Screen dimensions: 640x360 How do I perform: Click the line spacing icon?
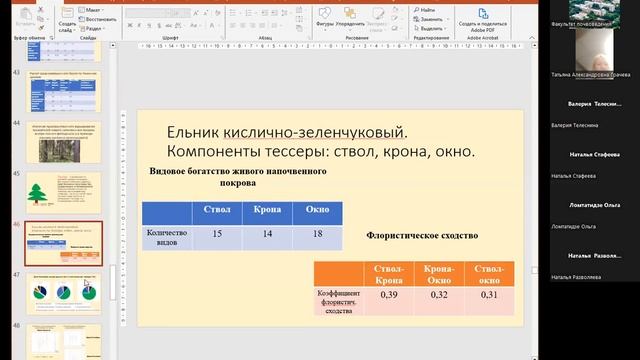coord(285,13)
